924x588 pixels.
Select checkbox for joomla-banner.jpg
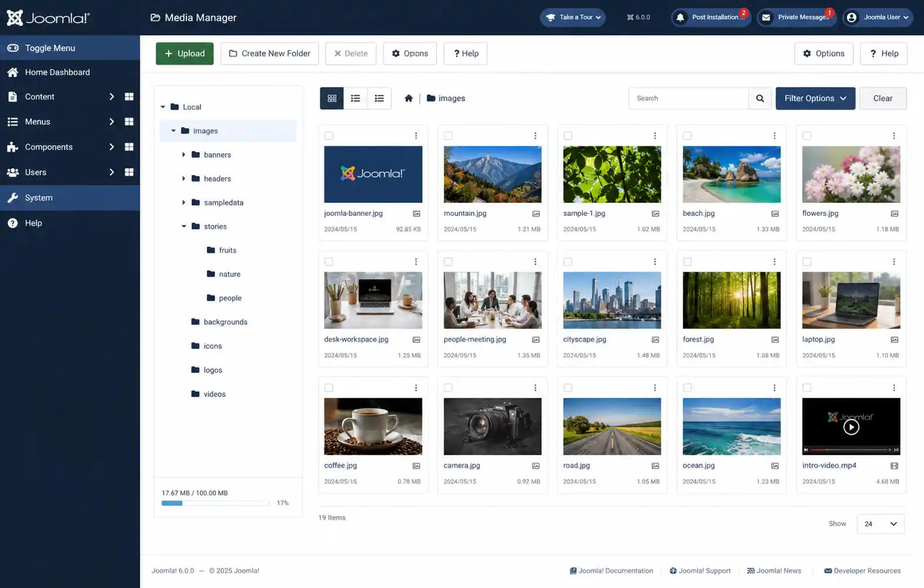[x=329, y=136]
